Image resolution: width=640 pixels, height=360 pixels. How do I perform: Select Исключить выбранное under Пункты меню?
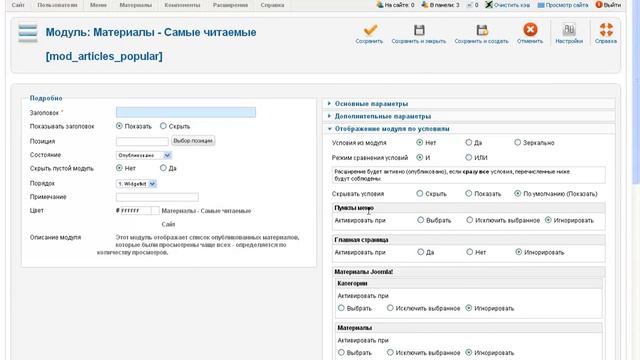pyautogui.click(x=469, y=220)
